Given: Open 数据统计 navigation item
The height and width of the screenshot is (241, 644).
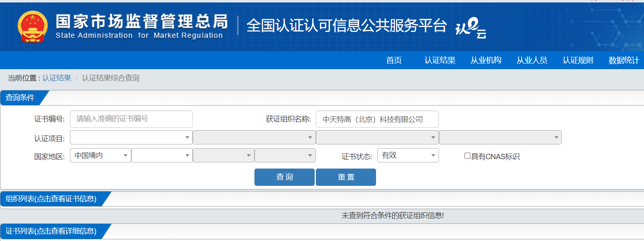Looking at the screenshot, I should [624, 60].
